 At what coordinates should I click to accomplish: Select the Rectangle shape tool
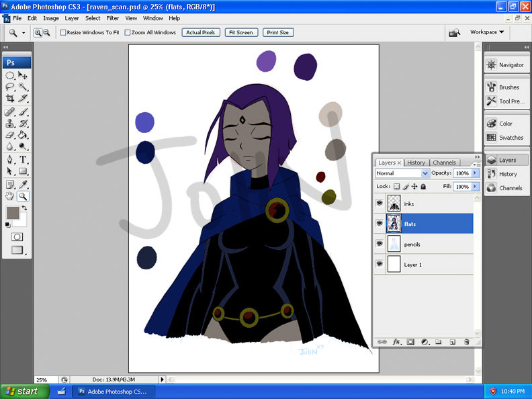click(x=23, y=171)
